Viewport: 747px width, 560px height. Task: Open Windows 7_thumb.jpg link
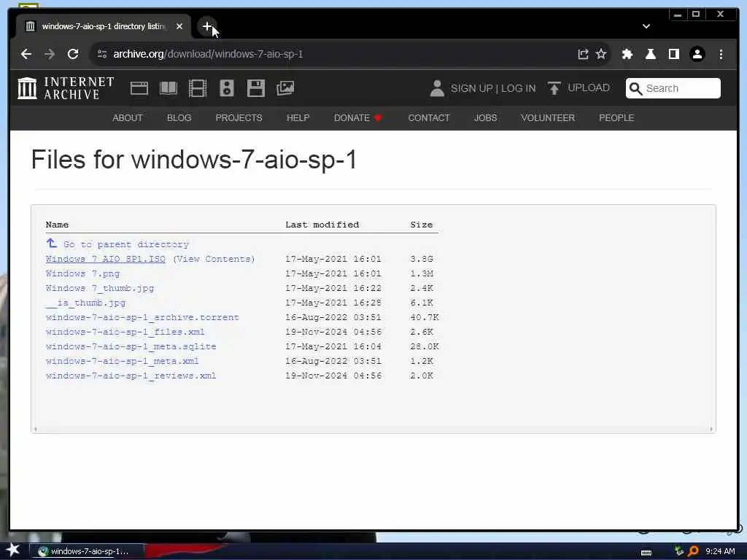coord(99,288)
